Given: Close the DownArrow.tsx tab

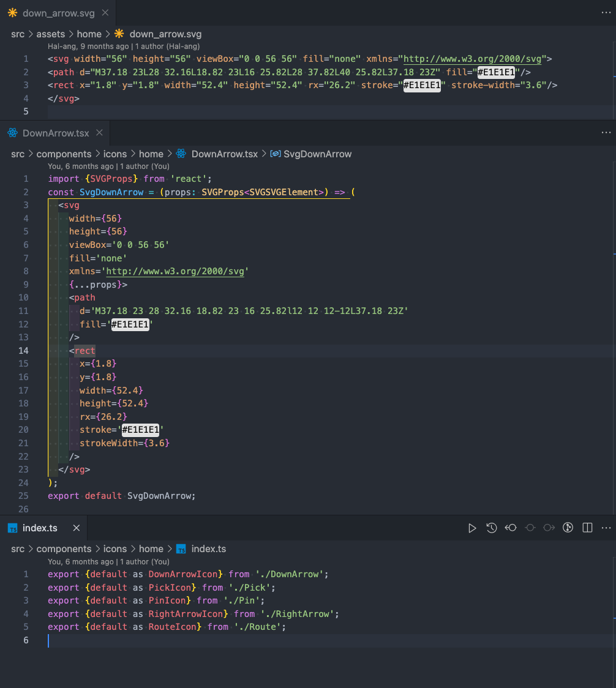Looking at the screenshot, I should [x=100, y=132].
